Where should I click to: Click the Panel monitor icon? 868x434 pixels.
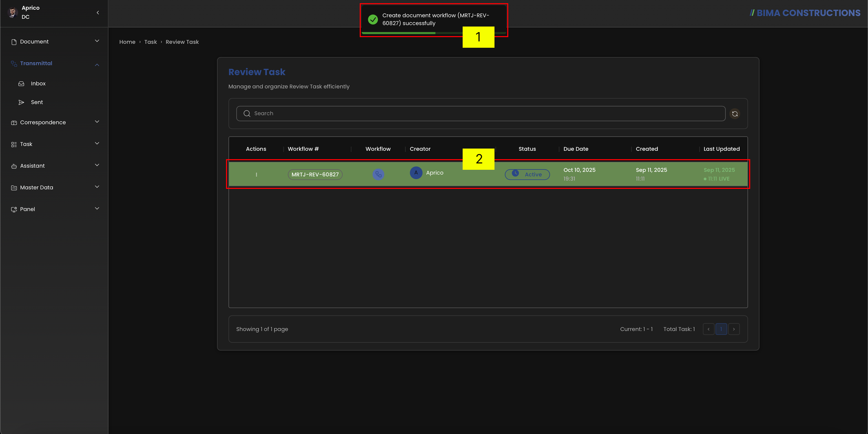pyautogui.click(x=14, y=209)
